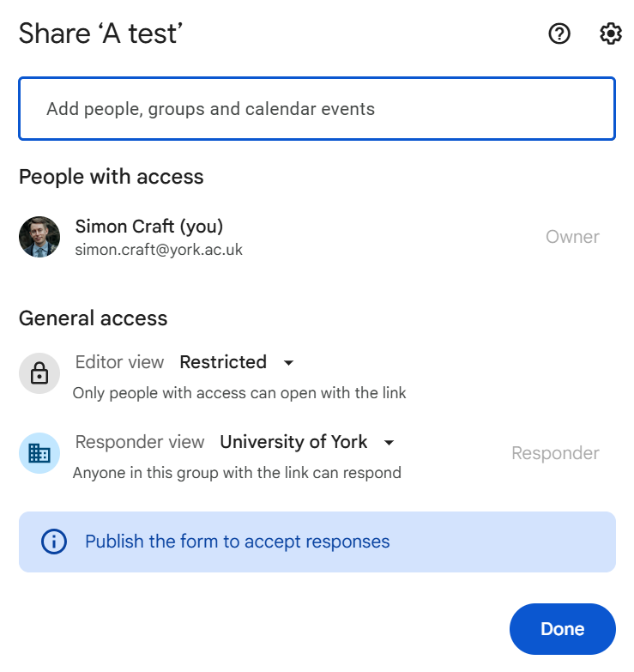Click the Editor view label
Image resolution: width=634 pixels, height=672 pixels.
click(120, 362)
